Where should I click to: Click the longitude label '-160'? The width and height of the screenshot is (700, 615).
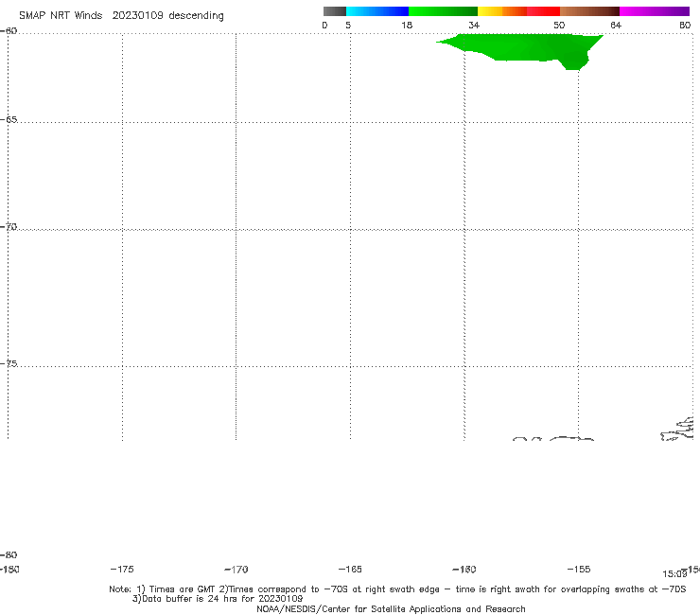(x=464, y=569)
